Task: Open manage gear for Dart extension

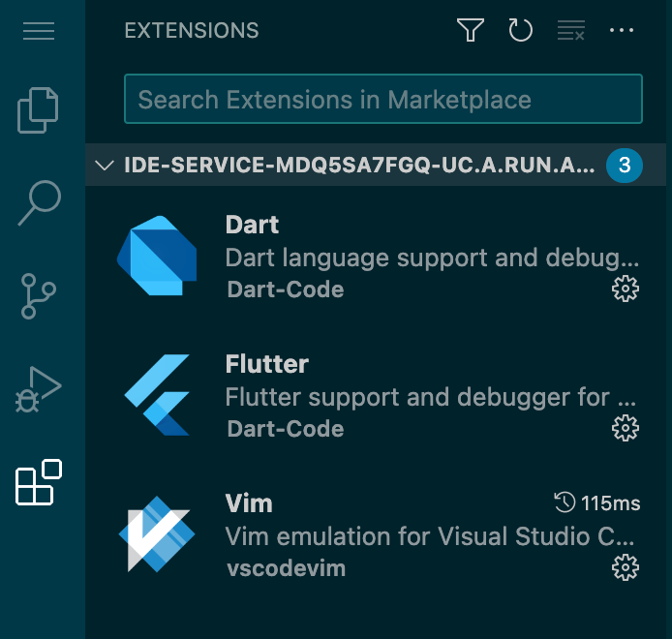Action: tap(626, 289)
